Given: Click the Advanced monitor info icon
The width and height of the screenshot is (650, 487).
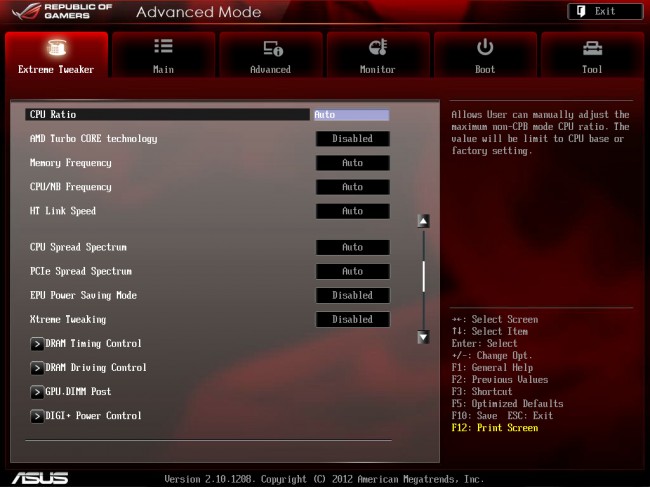Looking at the screenshot, I should (273, 48).
